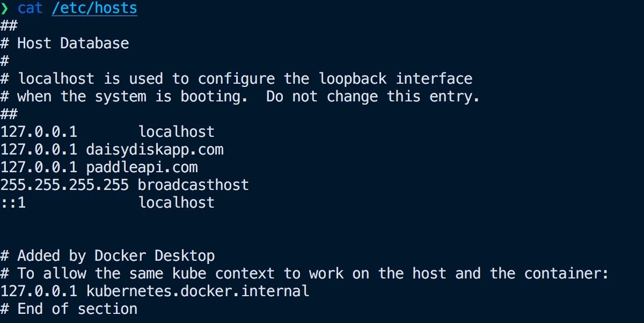Screen dimensions: 644x323
Task: Click the 'Do not change this entry' text
Action: pyautogui.click(x=373, y=97)
